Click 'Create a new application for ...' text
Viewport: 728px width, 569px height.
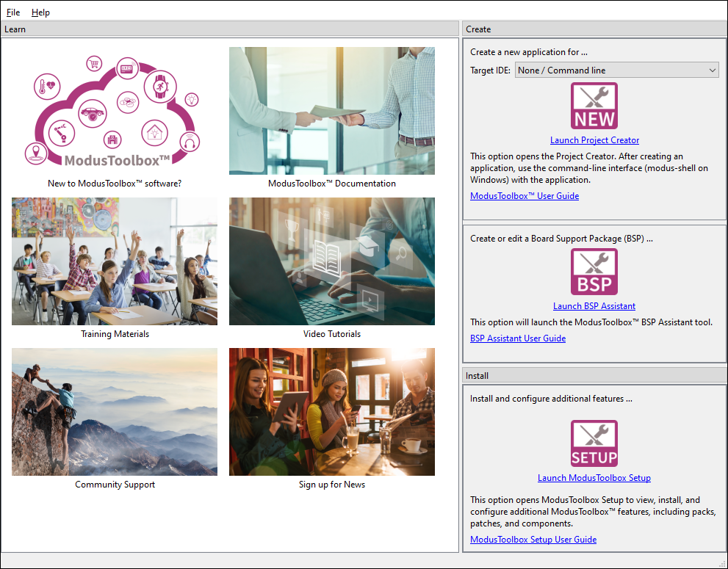[529, 52]
